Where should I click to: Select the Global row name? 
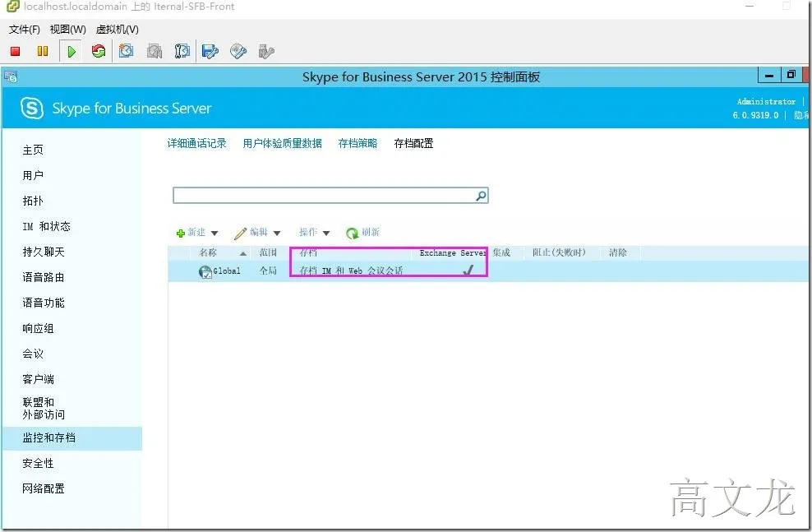coord(227,271)
